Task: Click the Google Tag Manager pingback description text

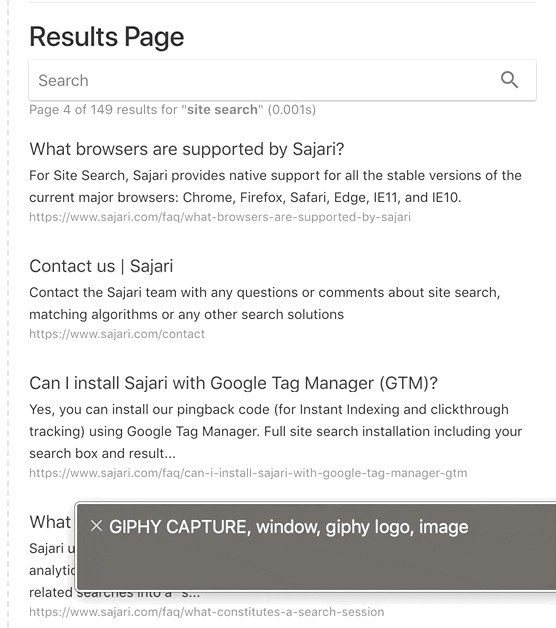Action: (276, 431)
